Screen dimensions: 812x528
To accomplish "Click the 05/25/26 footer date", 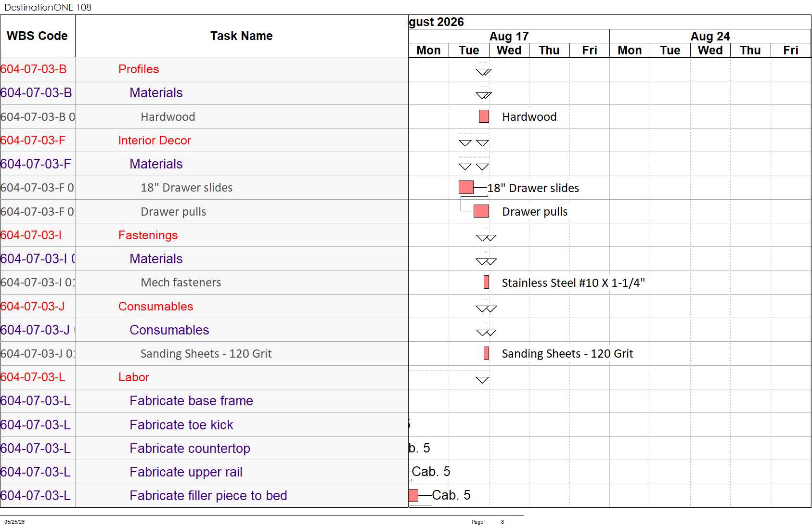I will [x=14, y=522].
